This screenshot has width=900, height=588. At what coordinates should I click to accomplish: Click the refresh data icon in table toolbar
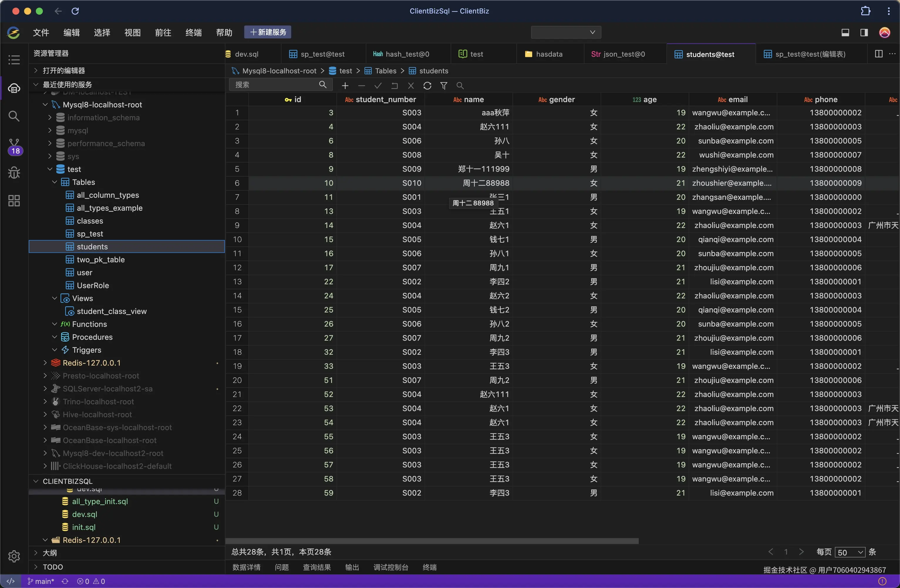(x=427, y=86)
